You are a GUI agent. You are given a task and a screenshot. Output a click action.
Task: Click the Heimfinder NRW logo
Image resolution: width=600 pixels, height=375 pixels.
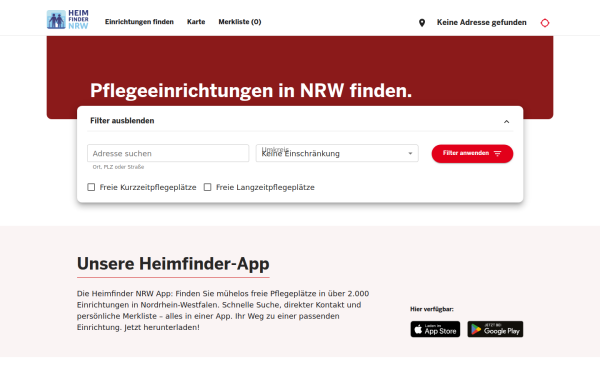point(68,20)
